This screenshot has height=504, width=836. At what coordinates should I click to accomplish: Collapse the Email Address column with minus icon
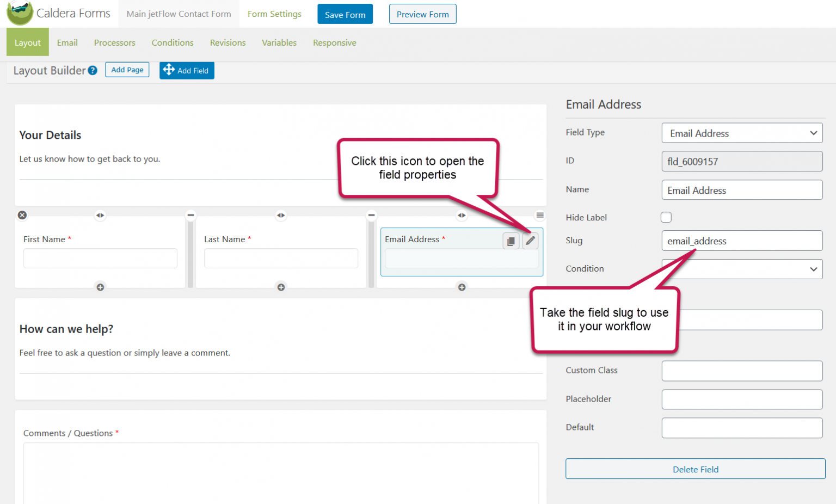(x=372, y=215)
